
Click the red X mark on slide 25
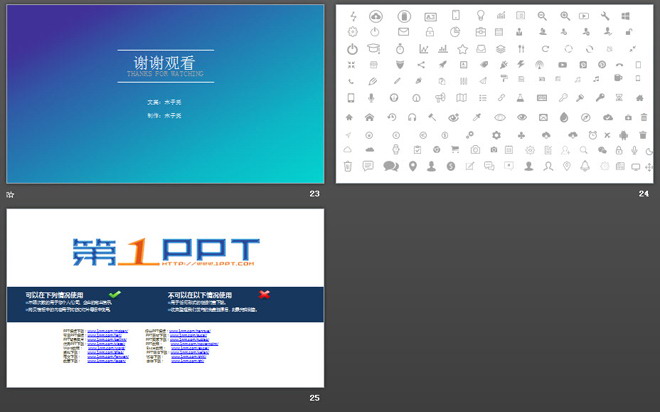point(264,294)
